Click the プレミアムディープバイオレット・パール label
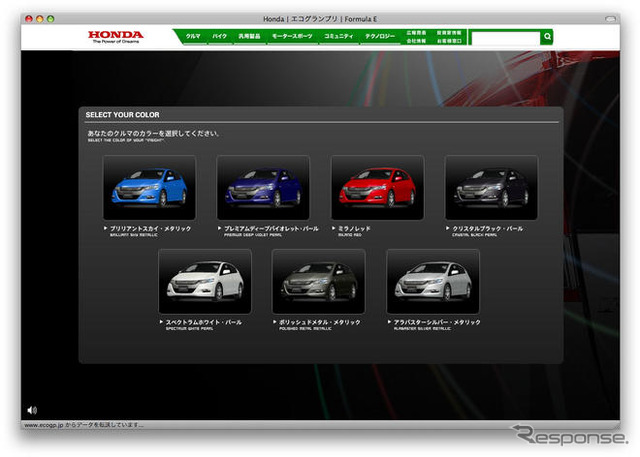640x457 pixels. 271,228
